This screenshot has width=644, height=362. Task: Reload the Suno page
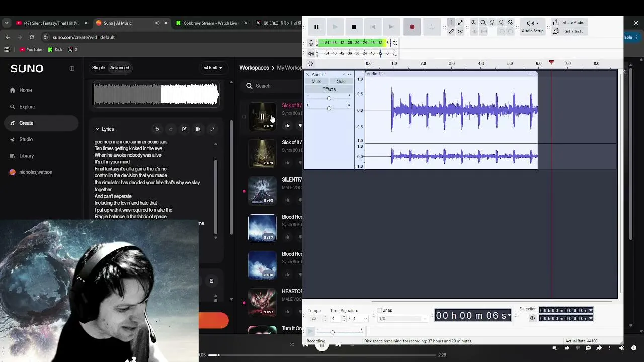[32, 37]
